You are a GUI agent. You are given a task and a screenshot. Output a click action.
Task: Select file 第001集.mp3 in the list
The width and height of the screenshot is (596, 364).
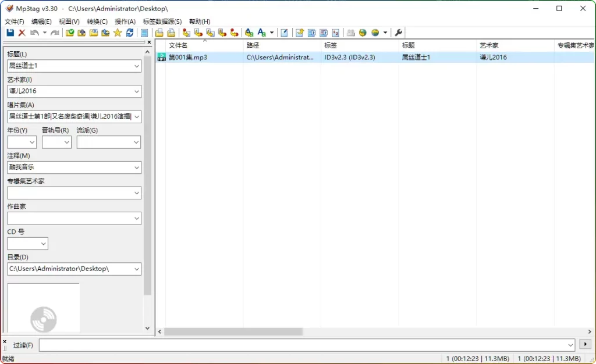(188, 58)
